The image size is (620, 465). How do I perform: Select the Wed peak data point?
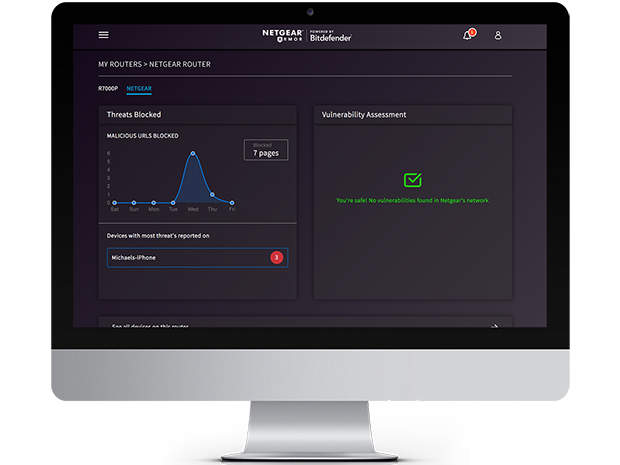193,153
